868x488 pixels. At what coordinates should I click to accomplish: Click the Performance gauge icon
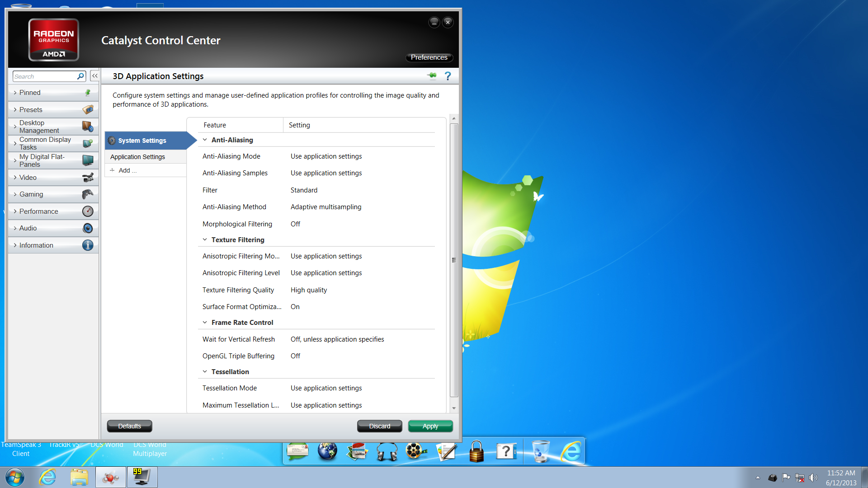point(88,211)
